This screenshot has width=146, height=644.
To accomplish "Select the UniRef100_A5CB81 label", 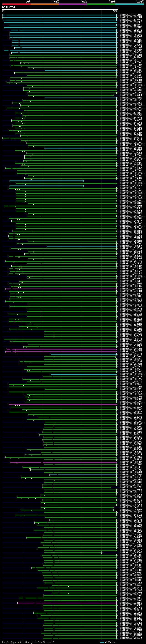I will [x=131, y=35].
